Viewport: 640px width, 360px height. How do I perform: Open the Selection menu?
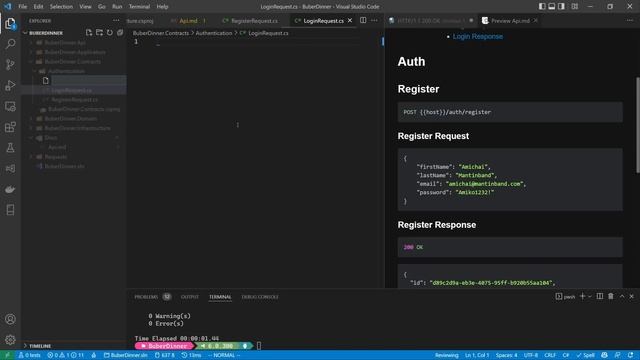tap(61, 7)
